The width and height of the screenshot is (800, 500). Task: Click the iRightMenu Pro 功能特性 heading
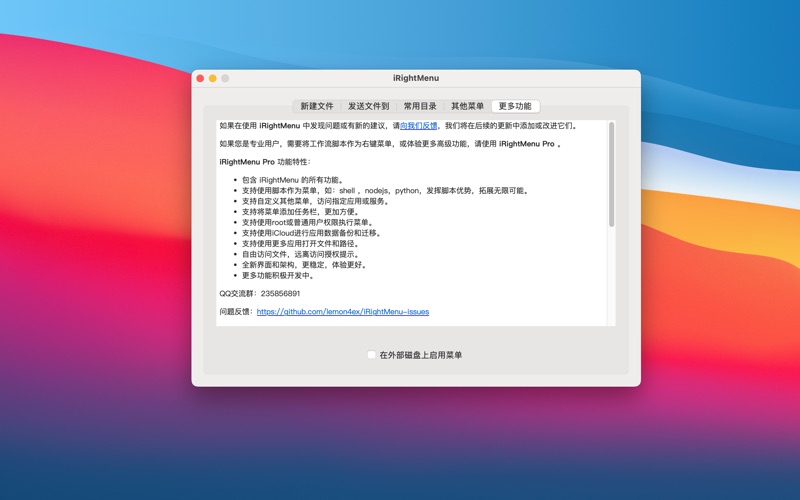tap(265, 162)
